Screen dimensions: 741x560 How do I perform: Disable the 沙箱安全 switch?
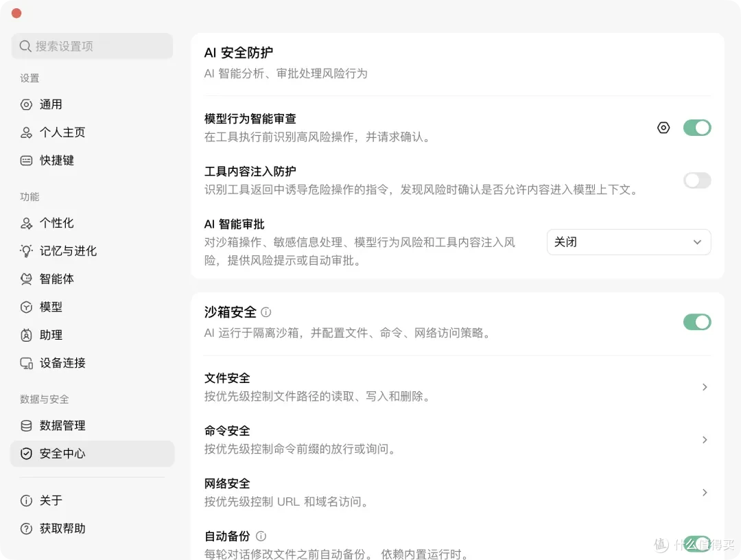coord(697,322)
